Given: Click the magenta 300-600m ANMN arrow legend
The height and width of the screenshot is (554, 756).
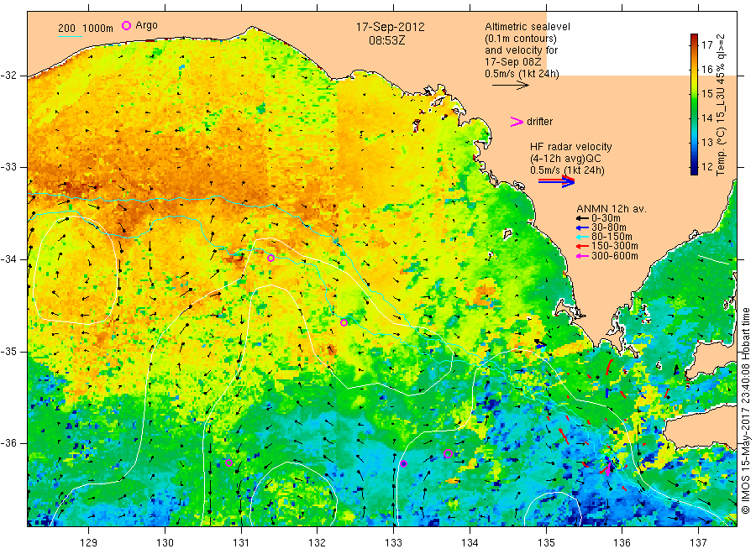Looking at the screenshot, I should click(582, 256).
